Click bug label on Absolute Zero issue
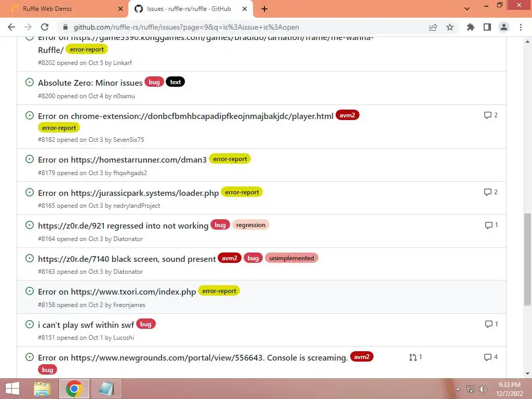 coord(154,82)
